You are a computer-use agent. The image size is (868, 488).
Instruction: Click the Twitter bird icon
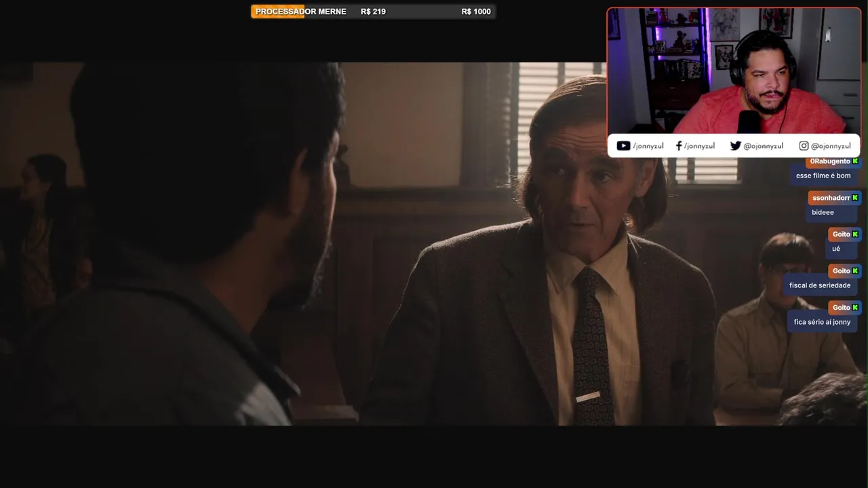(x=735, y=146)
